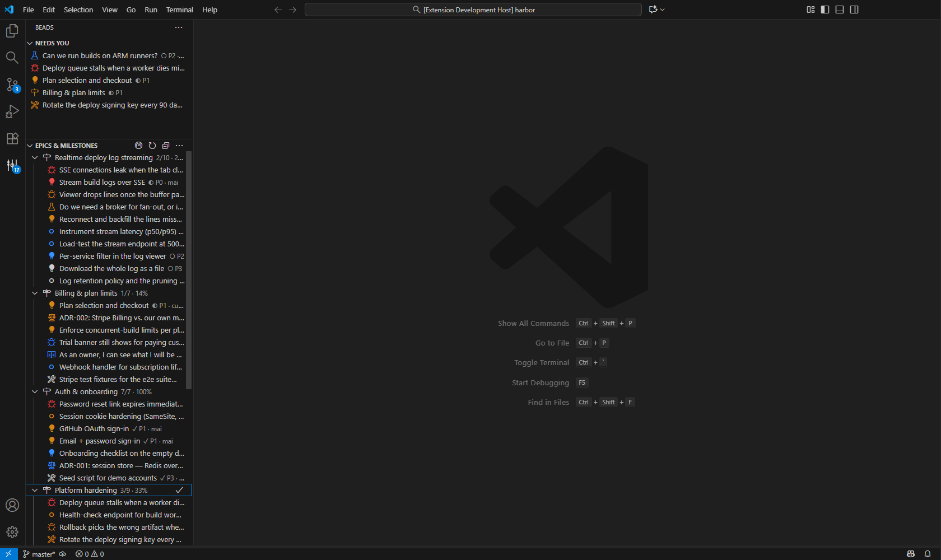The image size is (941, 560).
Task: Select 'Stream build logs over SSE' item
Action: click(106, 182)
